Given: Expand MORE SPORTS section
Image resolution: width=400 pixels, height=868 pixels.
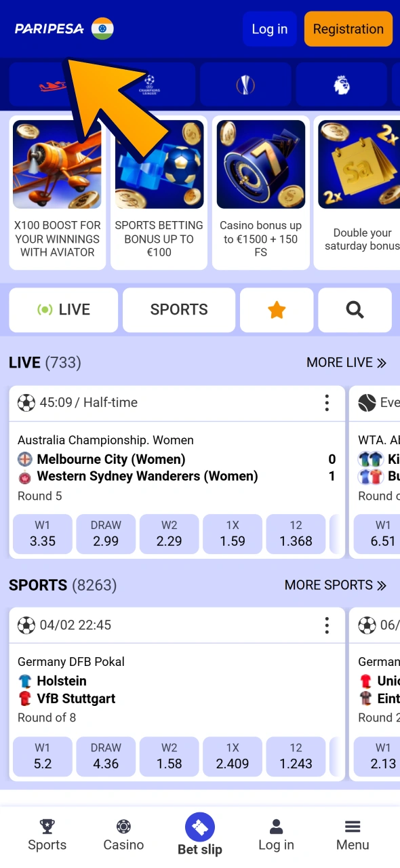Looking at the screenshot, I should pos(336,585).
